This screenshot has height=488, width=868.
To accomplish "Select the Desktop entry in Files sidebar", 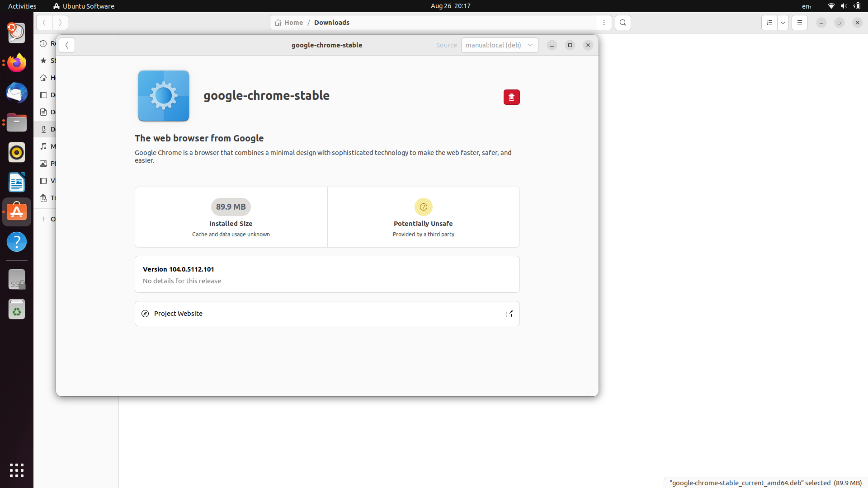I will click(45, 95).
